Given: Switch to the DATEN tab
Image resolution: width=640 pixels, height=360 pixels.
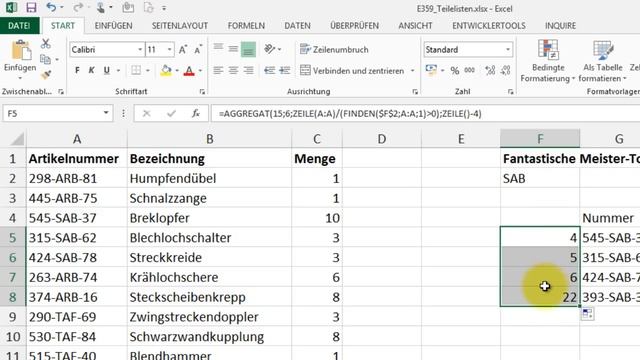Looking at the screenshot, I should (x=297, y=25).
